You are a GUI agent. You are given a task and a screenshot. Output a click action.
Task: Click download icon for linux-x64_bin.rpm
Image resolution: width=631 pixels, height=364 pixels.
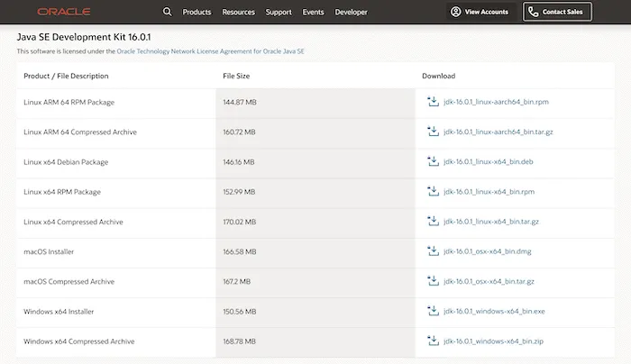[x=433, y=191]
